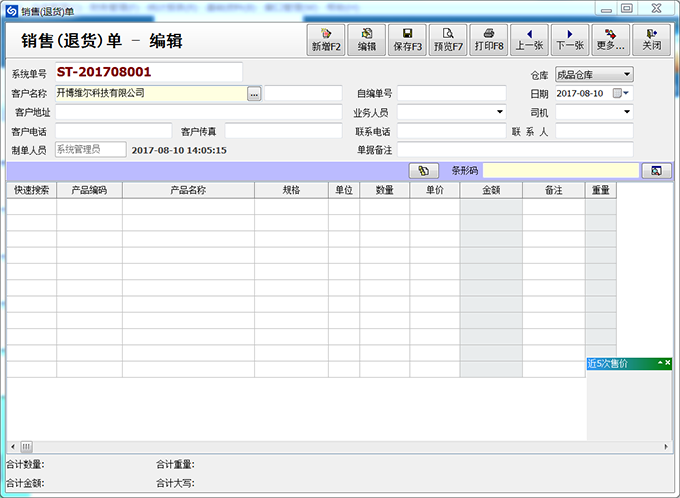Click the 单位 column header
The width and height of the screenshot is (680, 498).
(344, 190)
